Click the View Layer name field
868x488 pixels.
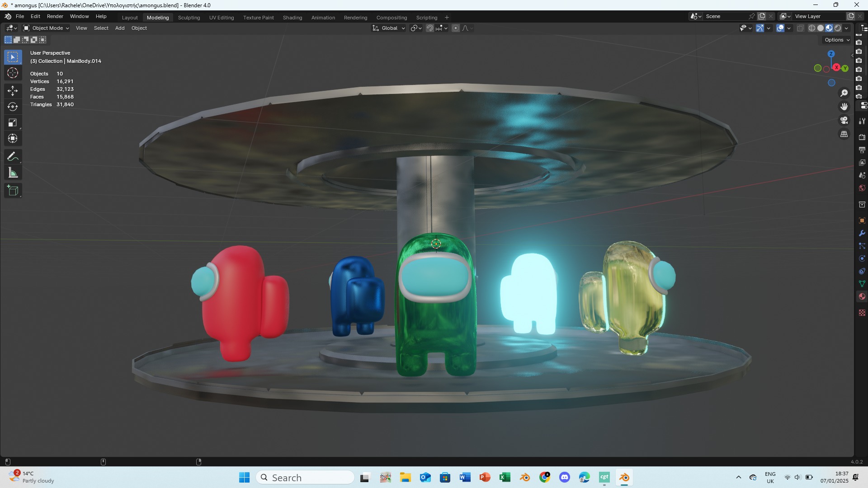[819, 16]
